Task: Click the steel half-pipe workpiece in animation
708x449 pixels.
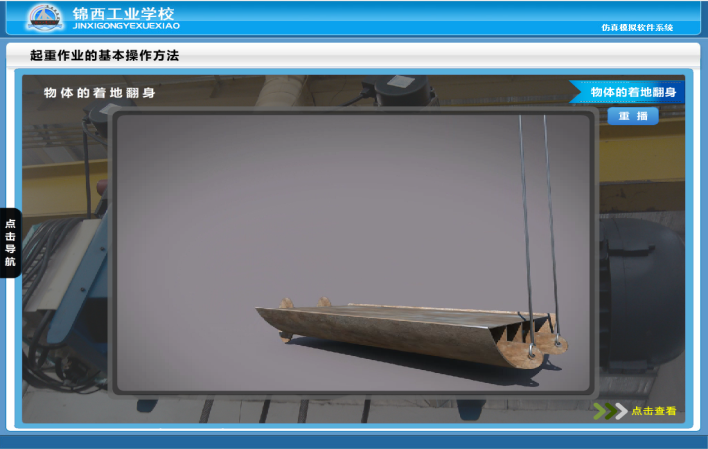Action: click(x=412, y=334)
